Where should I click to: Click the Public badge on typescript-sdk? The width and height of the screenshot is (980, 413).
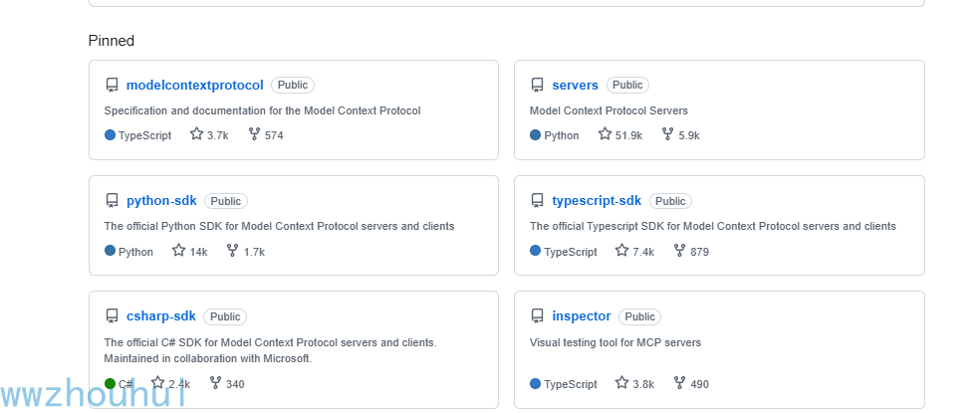(670, 201)
